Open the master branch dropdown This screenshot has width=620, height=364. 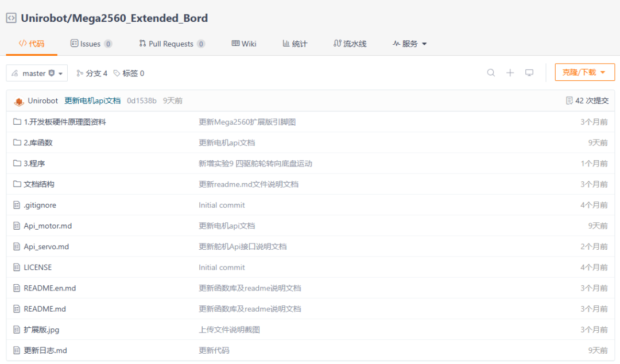(37, 73)
